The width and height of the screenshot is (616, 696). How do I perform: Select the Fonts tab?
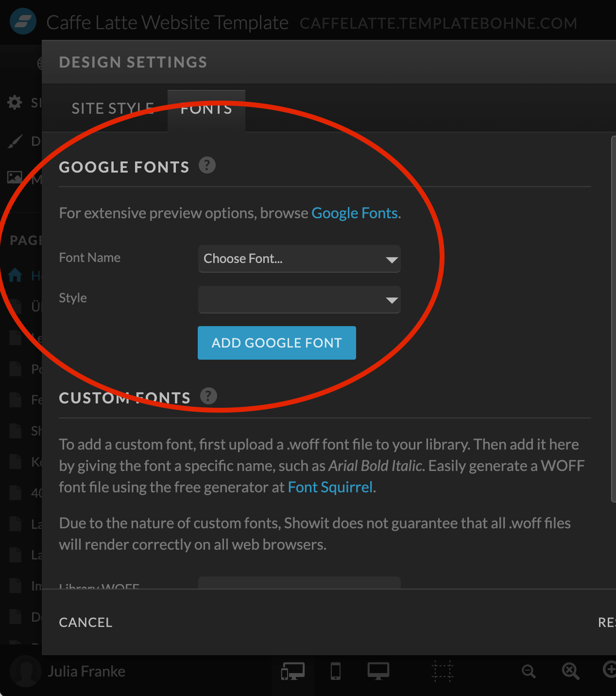206,108
